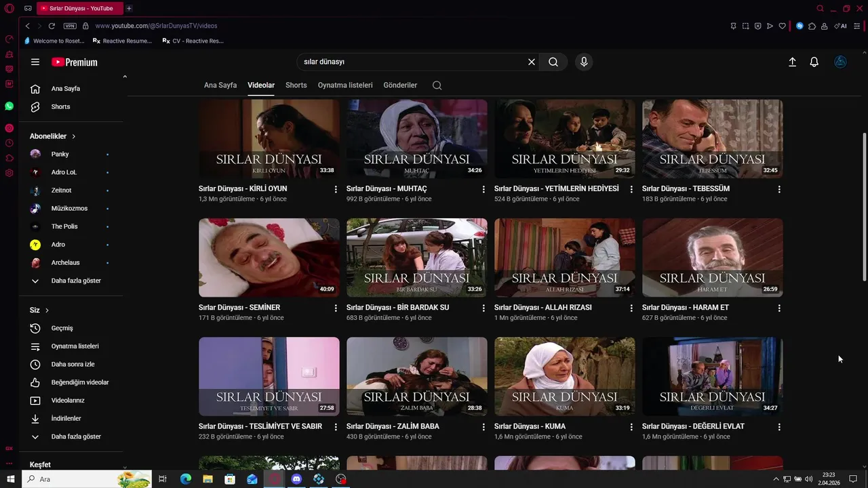This screenshot has width=868, height=488.
Task: Open options menu for SEMİNER video
Action: click(336, 308)
